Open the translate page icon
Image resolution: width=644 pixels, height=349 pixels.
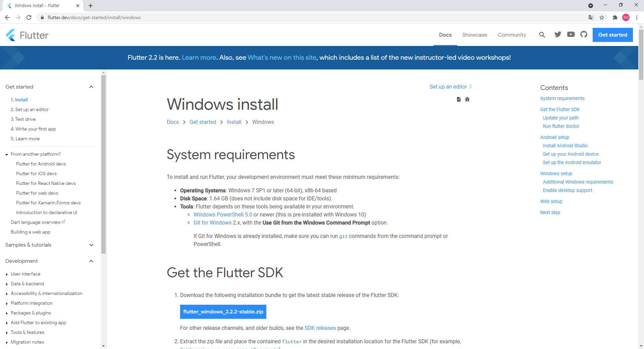(x=591, y=17)
